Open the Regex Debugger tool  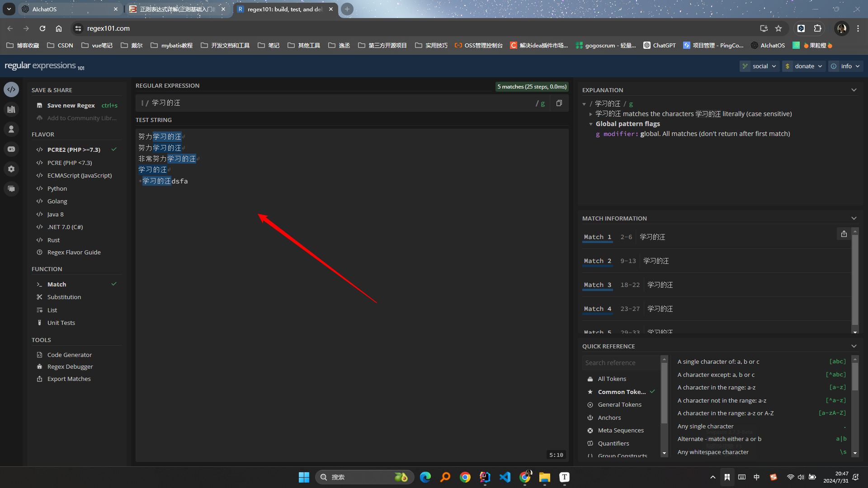(70, 366)
